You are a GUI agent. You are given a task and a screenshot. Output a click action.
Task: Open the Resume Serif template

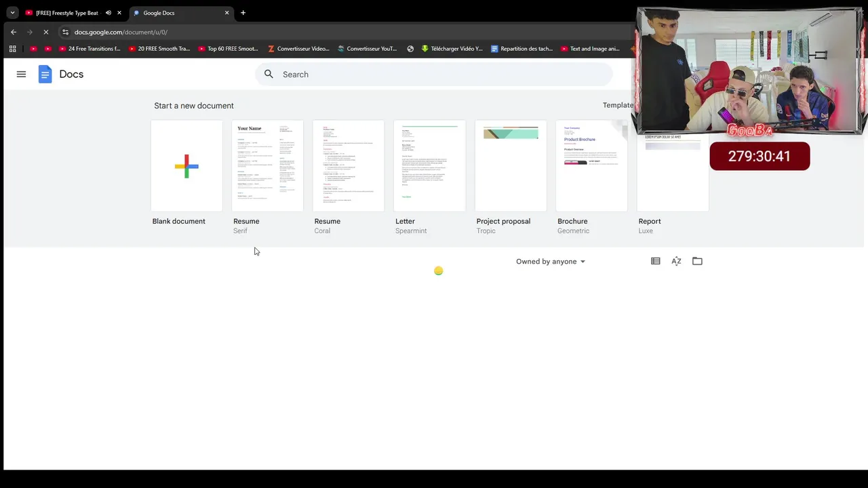[267, 166]
